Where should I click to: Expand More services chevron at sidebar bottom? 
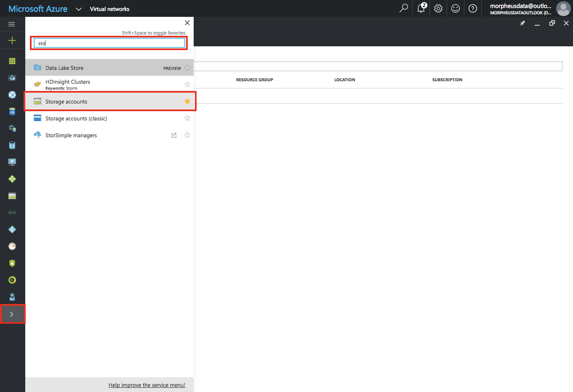12,314
